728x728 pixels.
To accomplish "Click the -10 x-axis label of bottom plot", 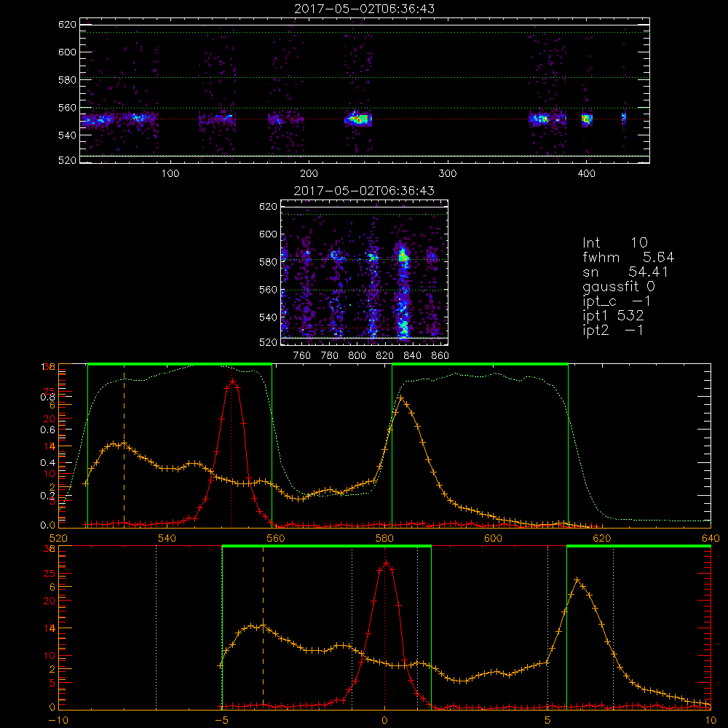I will coord(58,720).
